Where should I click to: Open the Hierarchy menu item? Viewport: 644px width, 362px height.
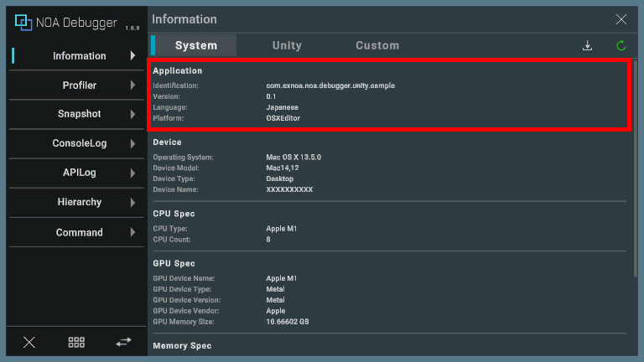[x=76, y=202]
